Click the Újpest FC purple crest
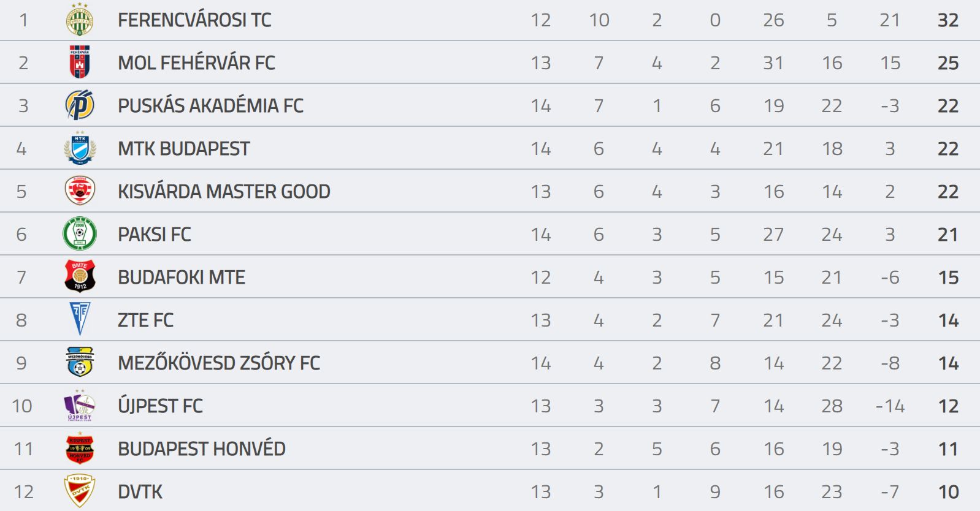Image resolution: width=980 pixels, height=511 pixels. coord(80,405)
